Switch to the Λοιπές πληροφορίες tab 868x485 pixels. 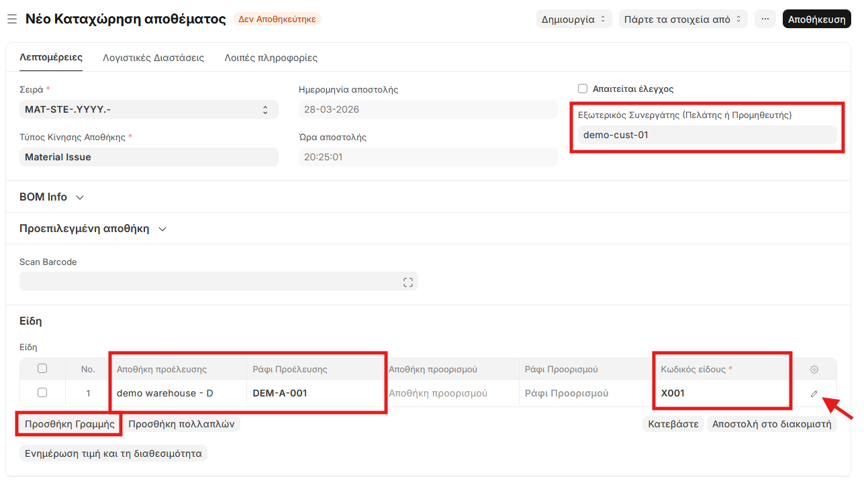pyautogui.click(x=271, y=58)
